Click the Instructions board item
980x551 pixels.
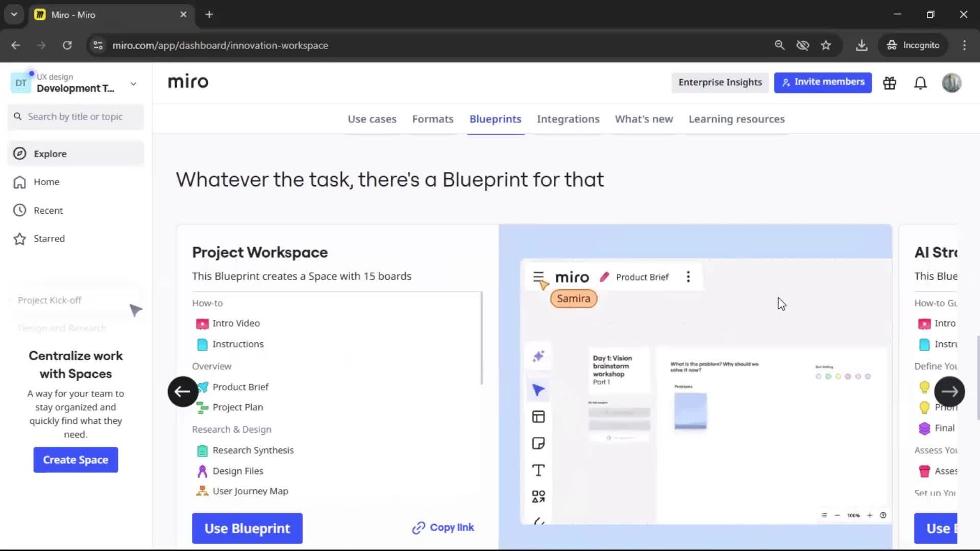[x=238, y=344]
